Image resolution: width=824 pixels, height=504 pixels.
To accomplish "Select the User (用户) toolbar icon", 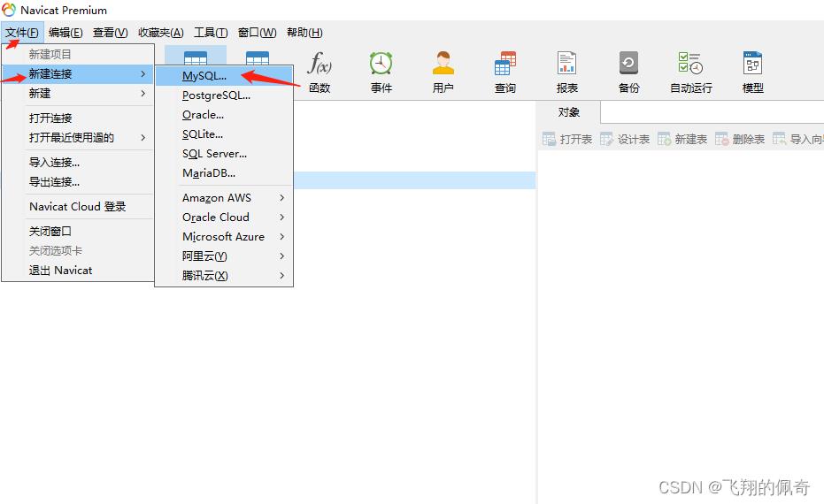I will tap(443, 72).
